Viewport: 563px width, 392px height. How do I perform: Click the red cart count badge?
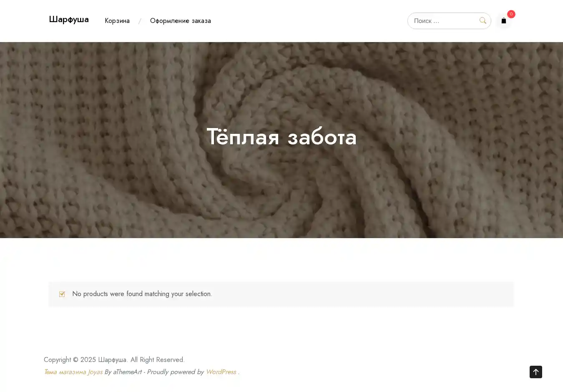pyautogui.click(x=511, y=14)
